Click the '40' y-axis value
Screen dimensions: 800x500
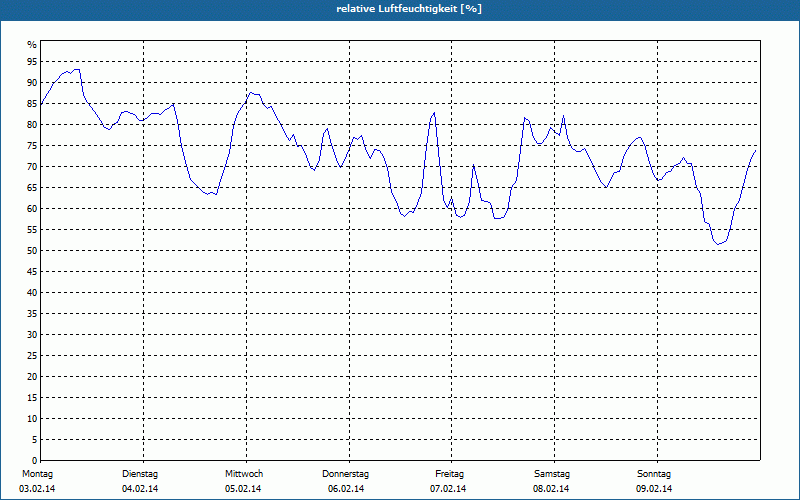click(32, 292)
